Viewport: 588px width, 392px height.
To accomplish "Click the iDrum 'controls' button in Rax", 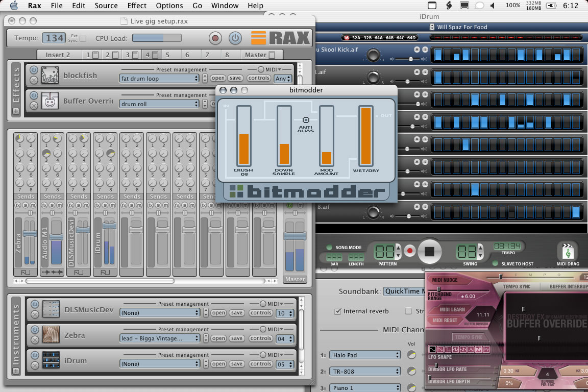I will 261,364.
